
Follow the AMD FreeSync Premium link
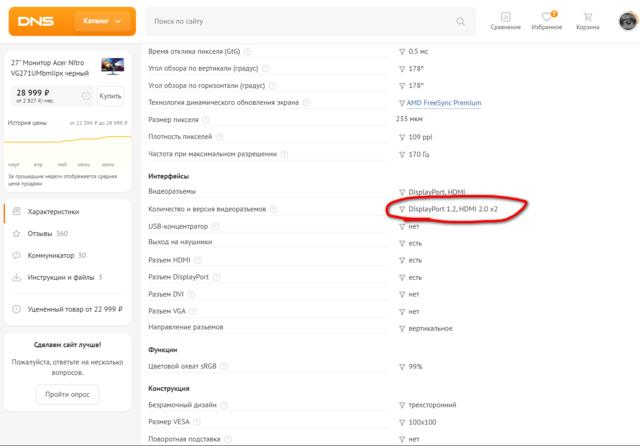(444, 103)
